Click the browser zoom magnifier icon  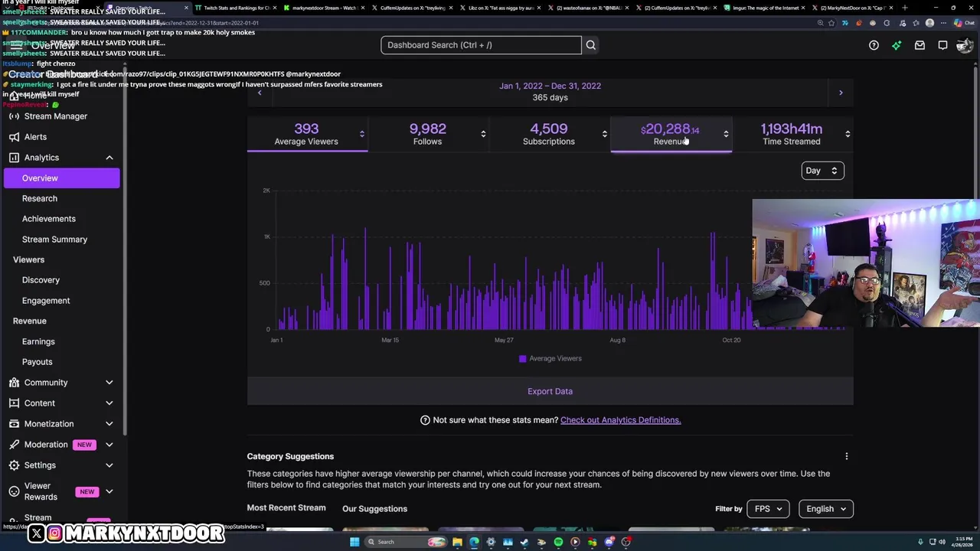(x=820, y=23)
